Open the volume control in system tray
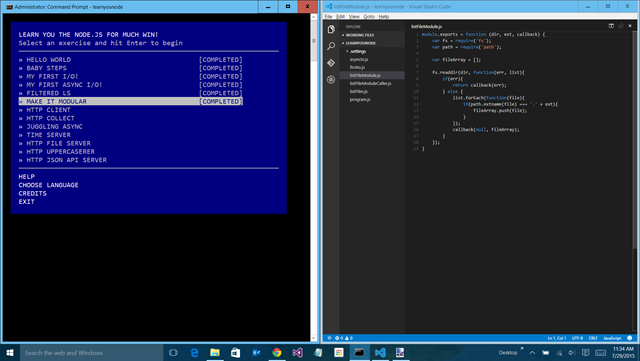The height and width of the screenshot is (361, 640). [572, 353]
